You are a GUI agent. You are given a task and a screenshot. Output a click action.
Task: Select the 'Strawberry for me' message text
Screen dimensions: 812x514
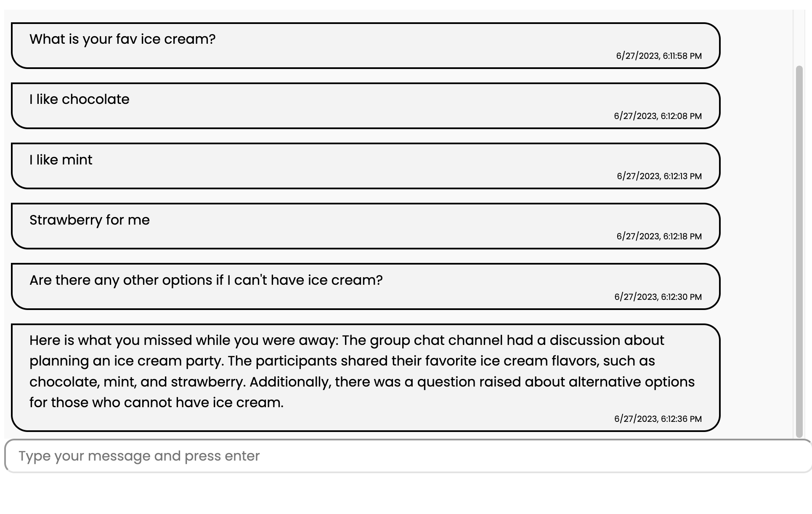coord(90,220)
